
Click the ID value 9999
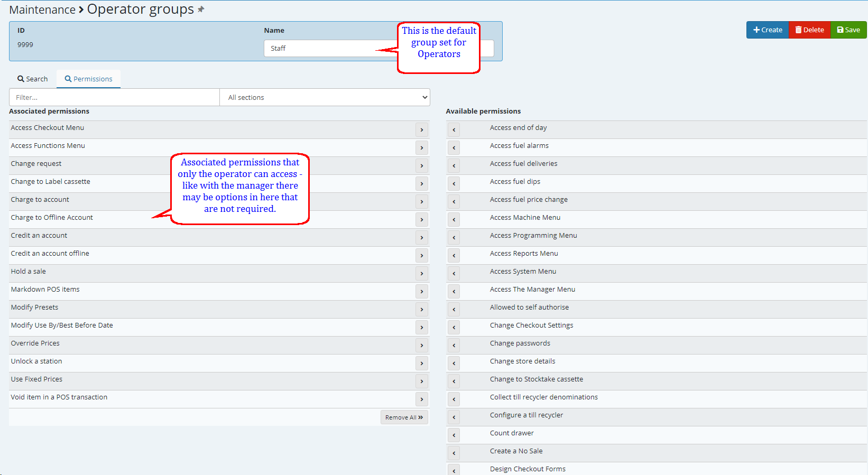25,44
